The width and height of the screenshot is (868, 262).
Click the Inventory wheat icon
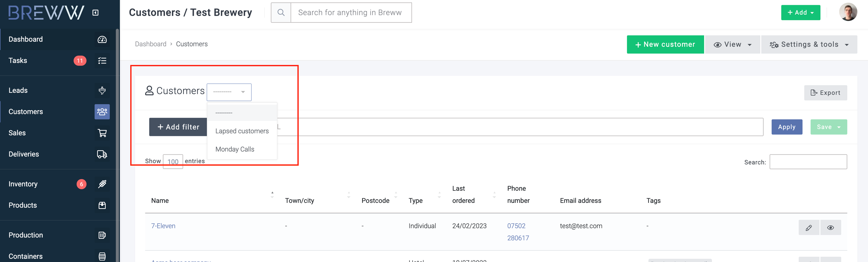pyautogui.click(x=102, y=184)
